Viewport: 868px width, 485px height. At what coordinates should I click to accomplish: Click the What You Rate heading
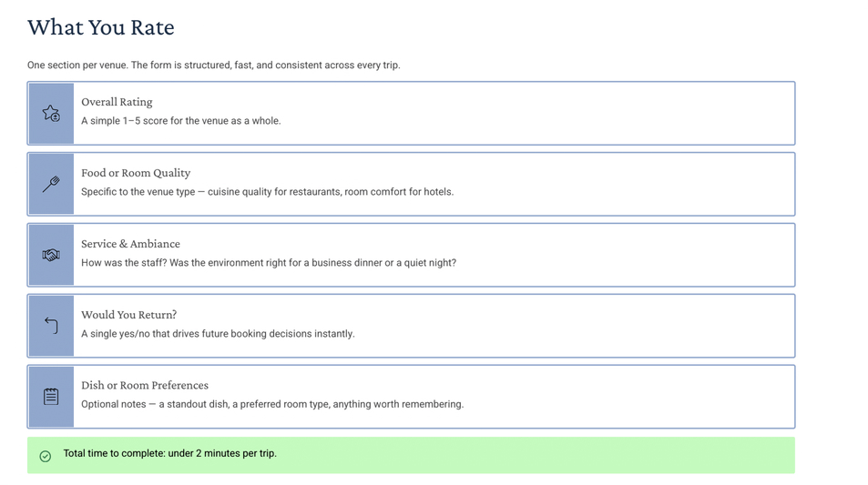(x=101, y=27)
